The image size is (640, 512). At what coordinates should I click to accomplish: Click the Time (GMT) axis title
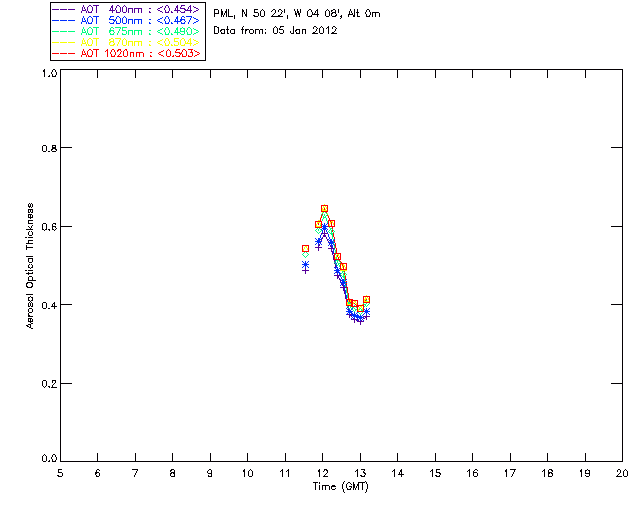pos(340,487)
